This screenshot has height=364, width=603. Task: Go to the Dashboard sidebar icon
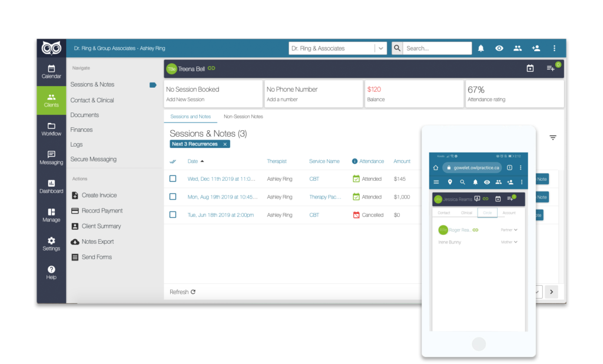click(x=51, y=186)
